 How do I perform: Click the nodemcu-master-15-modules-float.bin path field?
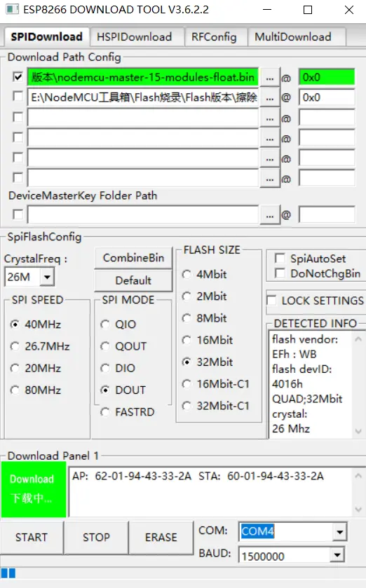tap(143, 77)
